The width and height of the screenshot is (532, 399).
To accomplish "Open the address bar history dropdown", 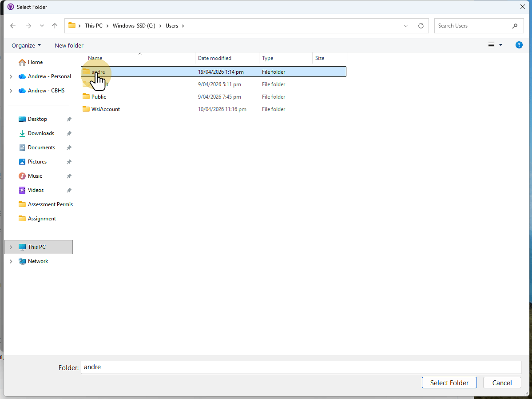I will [406, 26].
